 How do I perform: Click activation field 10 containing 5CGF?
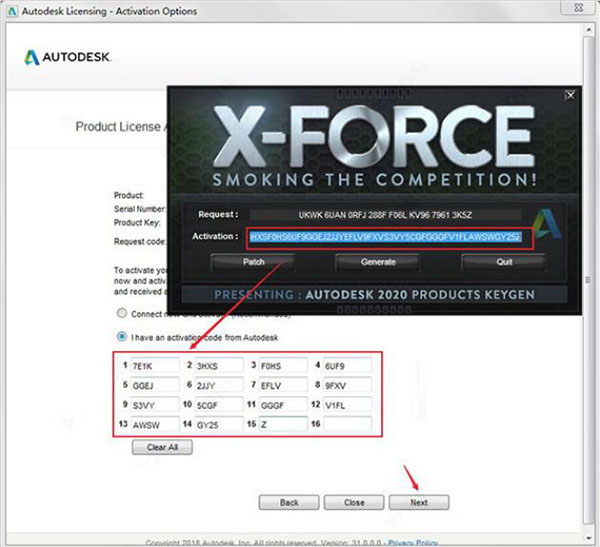219,405
